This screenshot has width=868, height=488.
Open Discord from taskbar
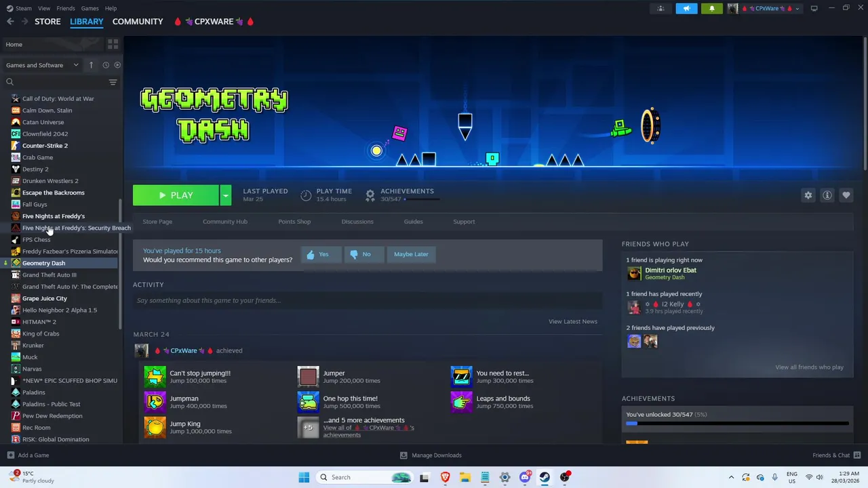click(525, 477)
